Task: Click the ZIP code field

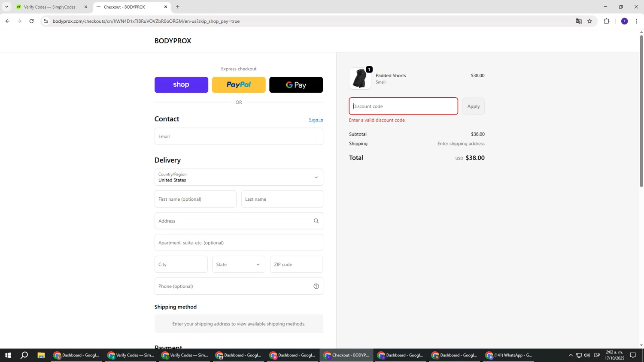Action: (296, 264)
